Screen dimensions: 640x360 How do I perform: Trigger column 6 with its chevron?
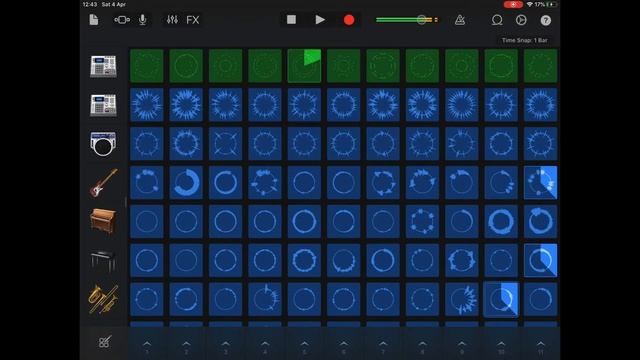coord(344,344)
